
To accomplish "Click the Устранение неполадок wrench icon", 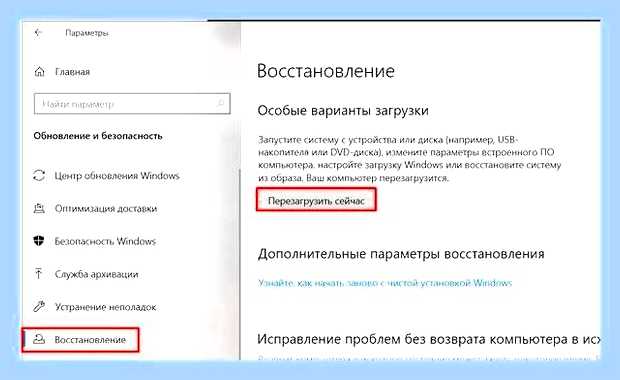I will [x=39, y=306].
